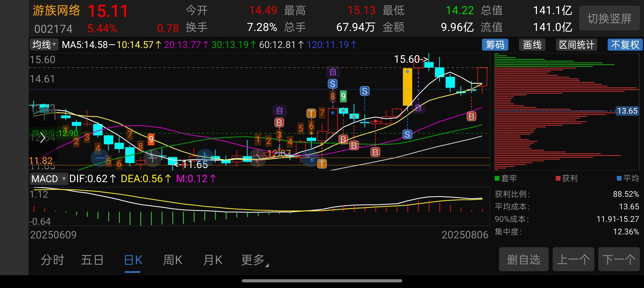Switch to the 五日 five-day tab
Viewport: 644px width, 288px height.
point(92,260)
